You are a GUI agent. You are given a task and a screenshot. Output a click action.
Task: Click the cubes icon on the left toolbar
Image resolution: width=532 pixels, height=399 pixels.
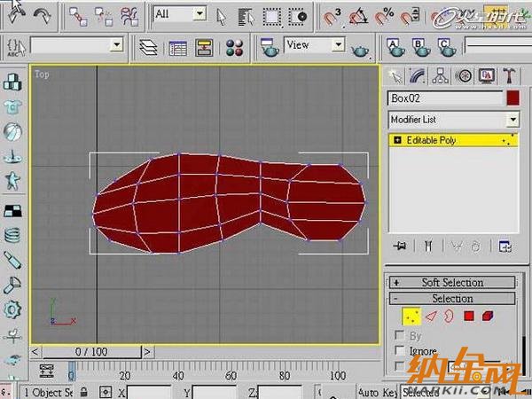tap(12, 82)
